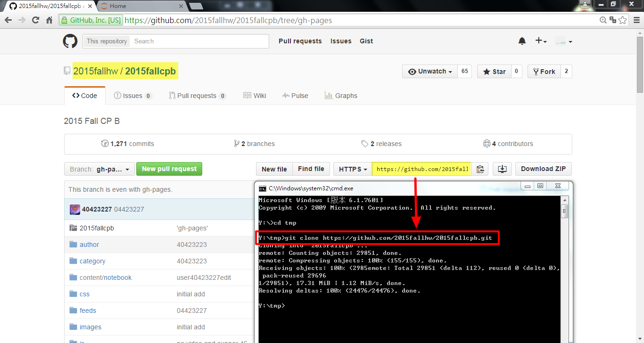
Task: Open the user avatar menu
Action: [563, 41]
